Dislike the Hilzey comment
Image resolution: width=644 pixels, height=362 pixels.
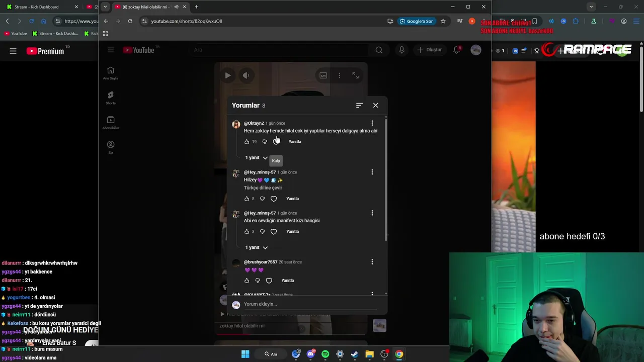pyautogui.click(x=262, y=199)
